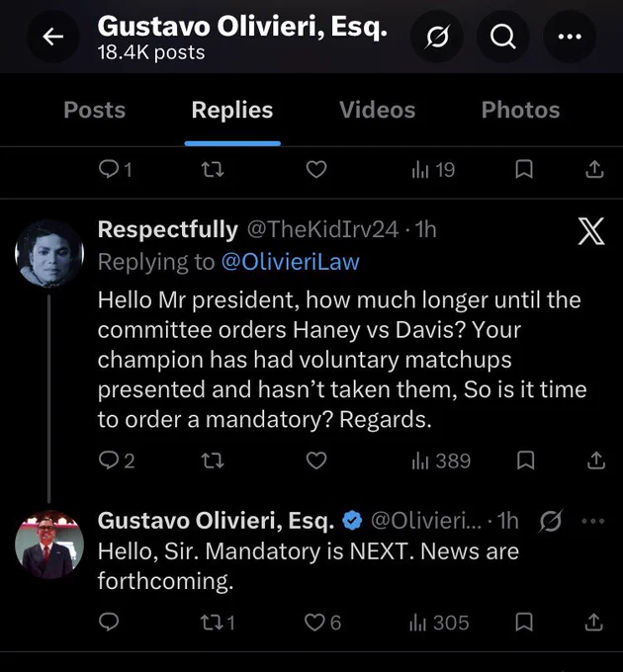
Task: Open @TheKidIrv24 profile handle
Action: coord(322,229)
